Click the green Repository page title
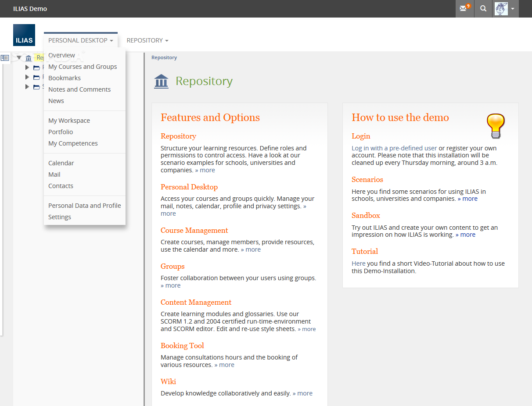The width and height of the screenshot is (532, 406). [x=204, y=81]
